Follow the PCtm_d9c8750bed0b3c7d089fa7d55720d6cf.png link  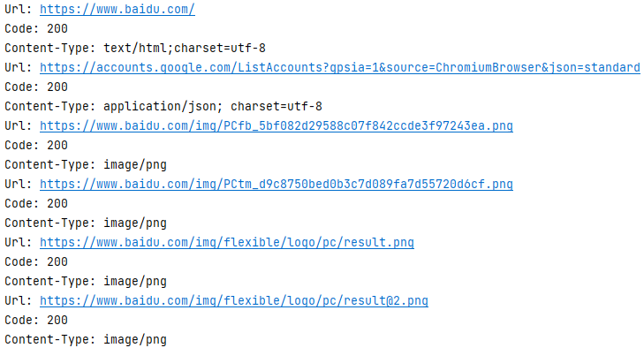point(276,184)
